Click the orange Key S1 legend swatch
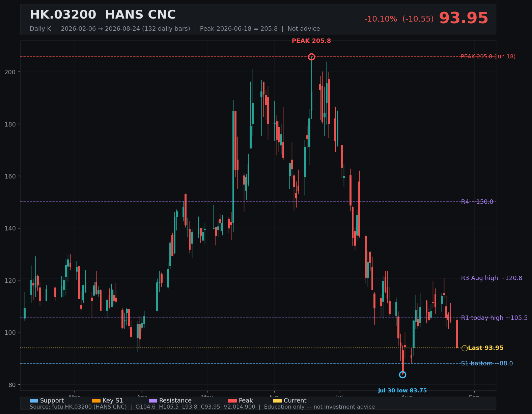Image resolution: width=532 pixels, height=414 pixels. (96, 401)
